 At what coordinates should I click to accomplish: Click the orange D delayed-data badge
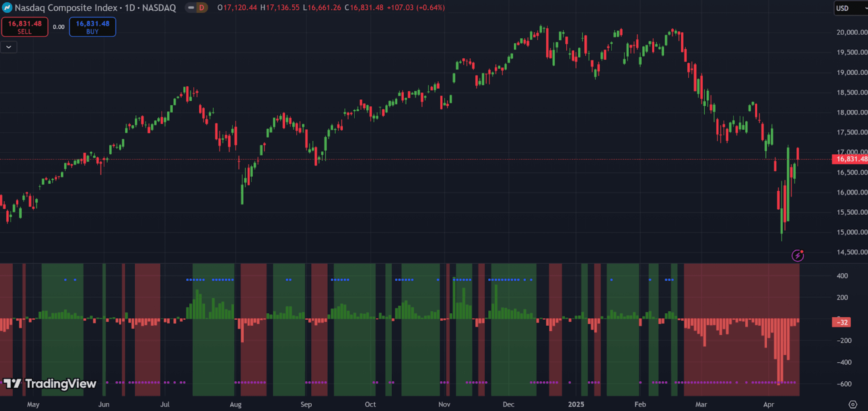coord(201,7)
